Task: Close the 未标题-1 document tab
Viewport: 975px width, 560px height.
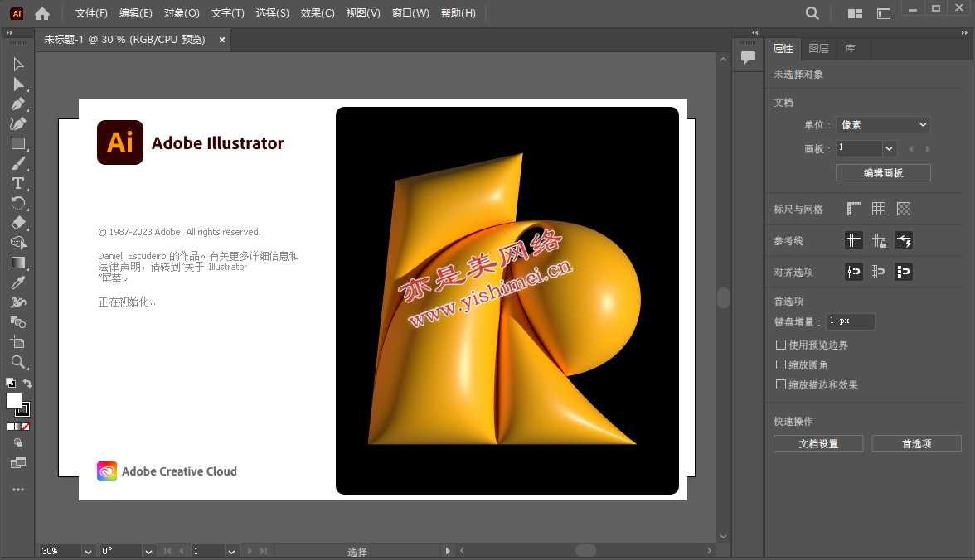Action: coord(222,40)
